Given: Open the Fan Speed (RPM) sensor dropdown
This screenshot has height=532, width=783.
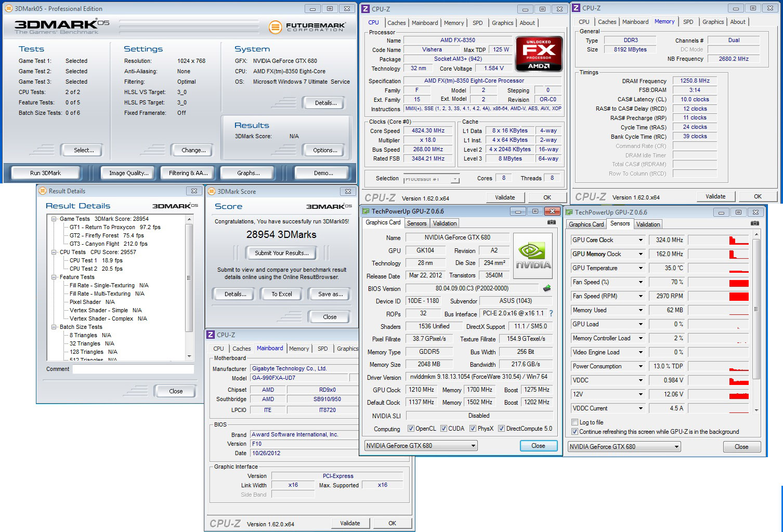Looking at the screenshot, I should click(641, 296).
